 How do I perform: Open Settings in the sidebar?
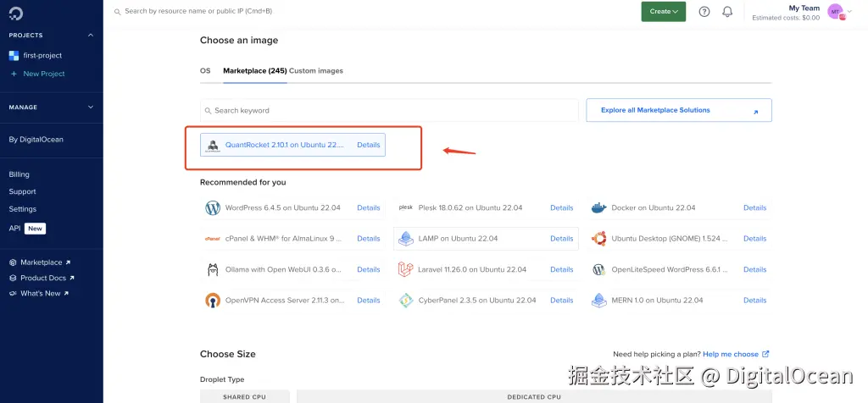[x=23, y=209]
